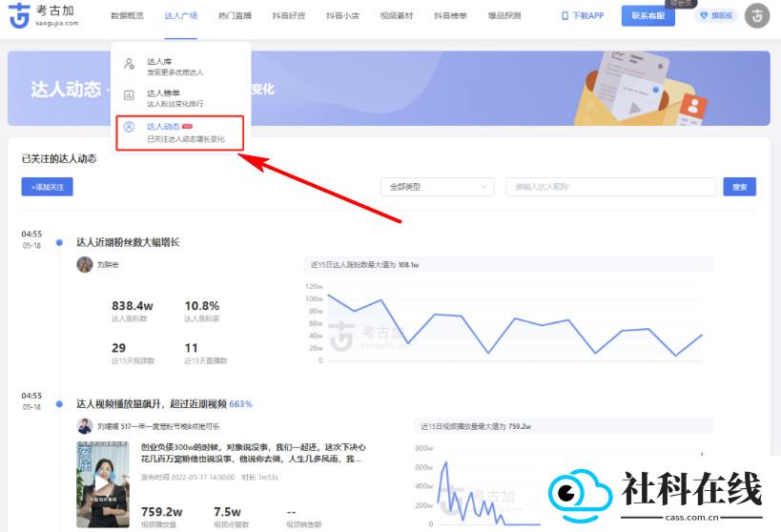Click the fans-growth line chart
The image size is (781, 532).
pyautogui.click(x=508, y=323)
